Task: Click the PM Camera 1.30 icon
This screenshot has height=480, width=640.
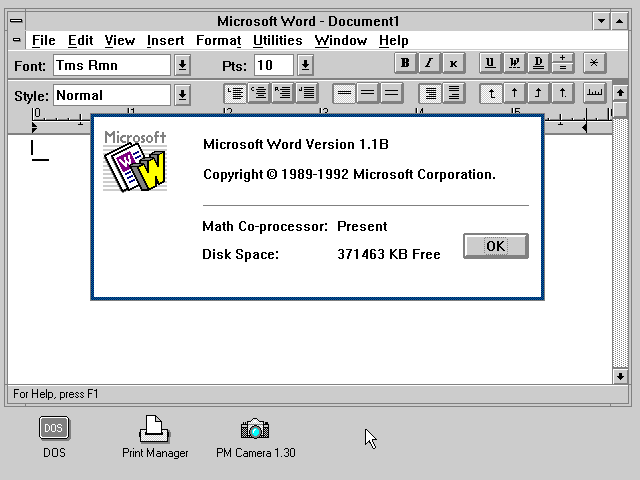Action: click(x=256, y=438)
